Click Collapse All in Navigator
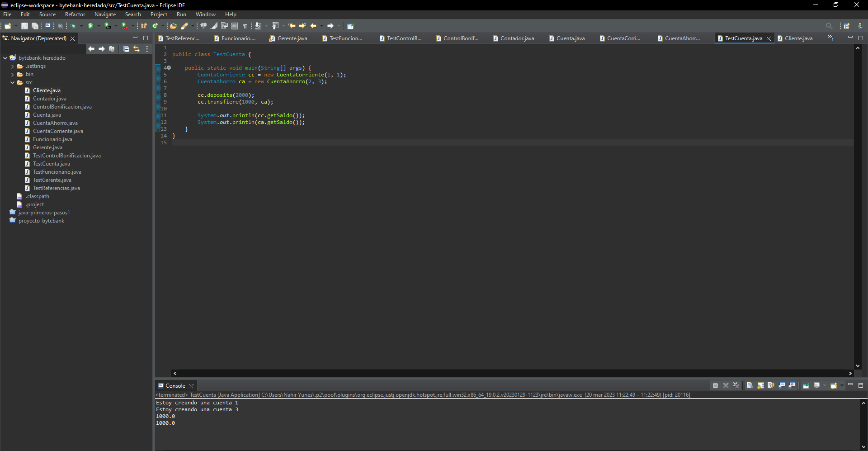The width and height of the screenshot is (868, 451). (126, 49)
